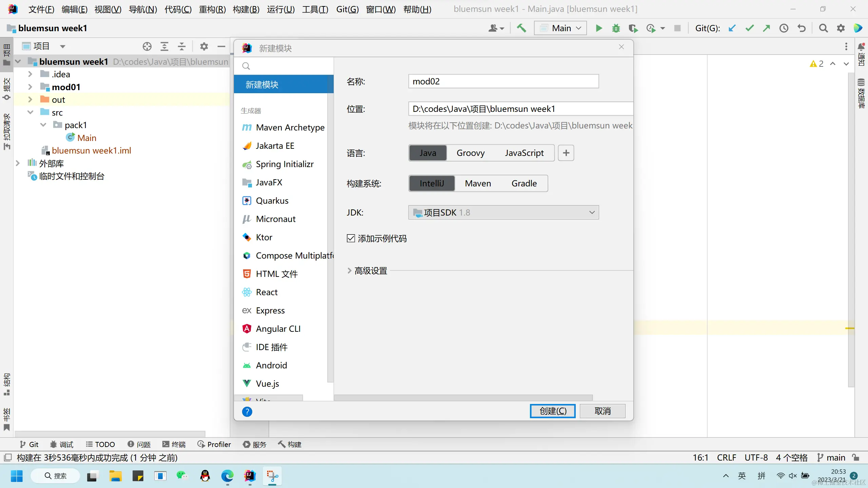Screen dimensions: 868x488
Task: Click the Git update project arrow icon
Action: coord(732,28)
